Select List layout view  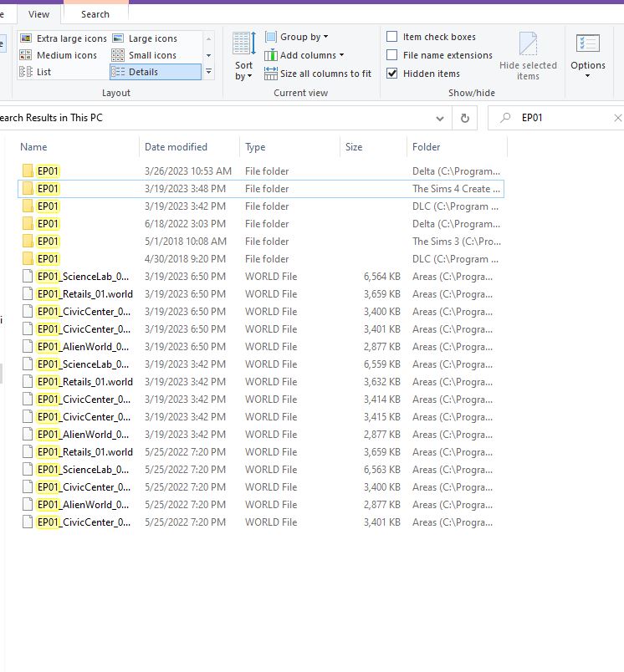coord(36,72)
